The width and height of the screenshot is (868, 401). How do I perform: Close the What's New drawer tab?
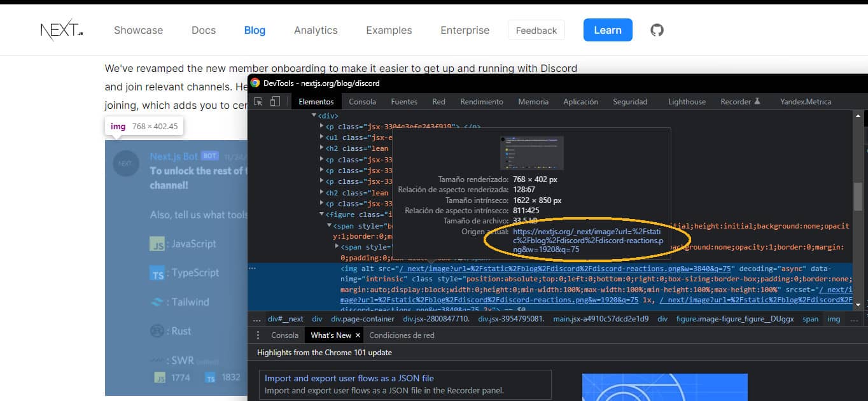click(x=358, y=335)
